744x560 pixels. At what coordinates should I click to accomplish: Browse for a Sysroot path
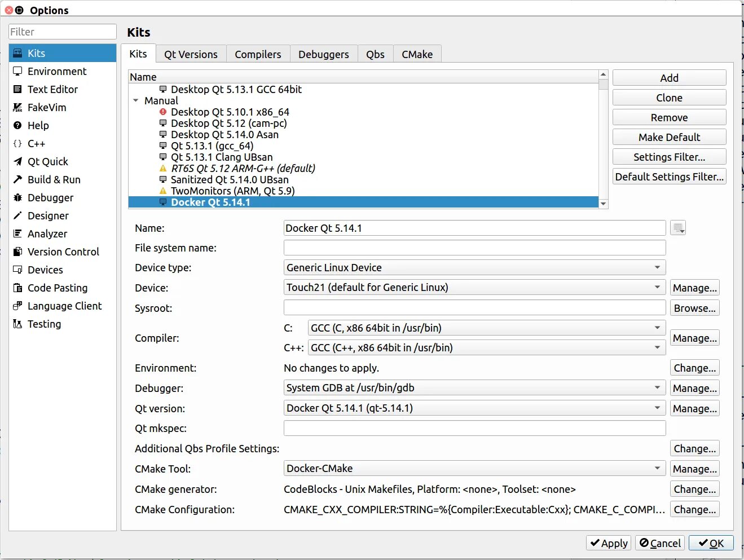click(x=695, y=308)
